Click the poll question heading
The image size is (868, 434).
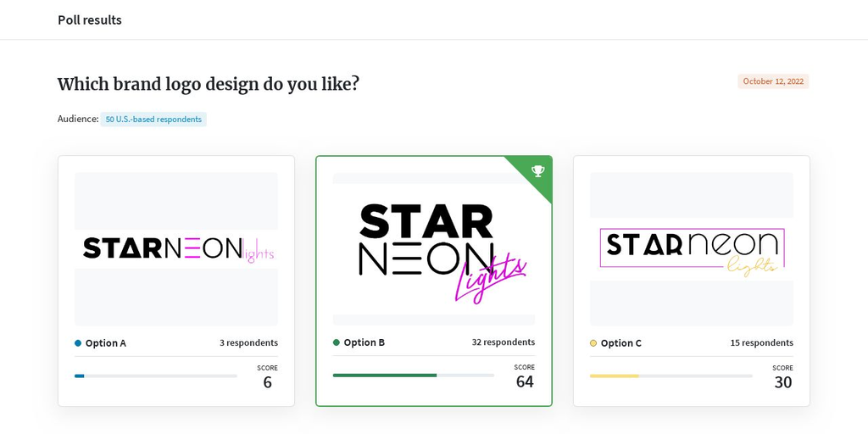209,84
